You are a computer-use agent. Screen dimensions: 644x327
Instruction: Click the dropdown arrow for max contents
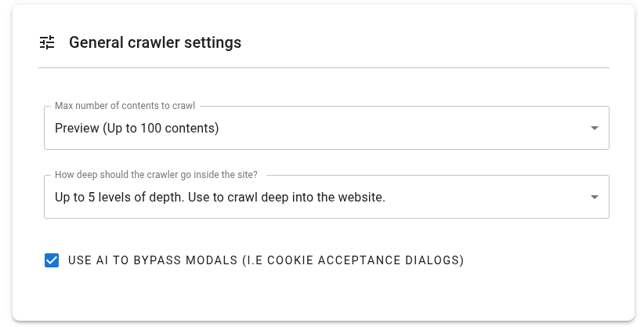(x=594, y=128)
